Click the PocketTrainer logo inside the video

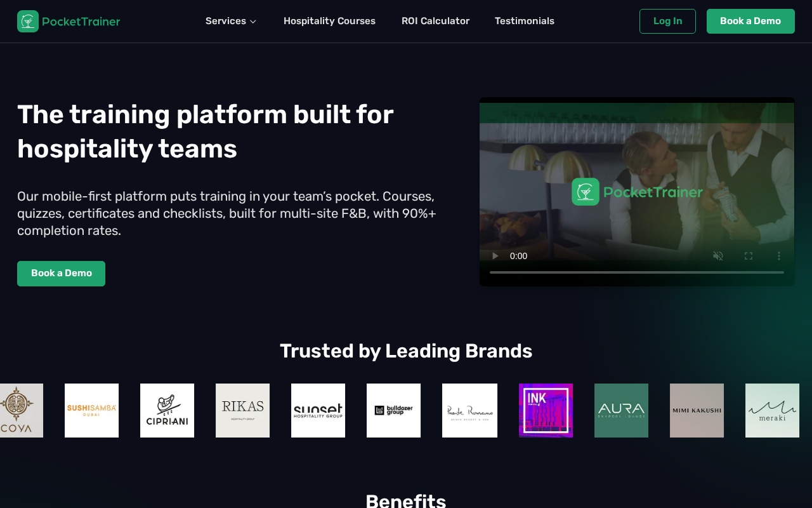click(637, 192)
